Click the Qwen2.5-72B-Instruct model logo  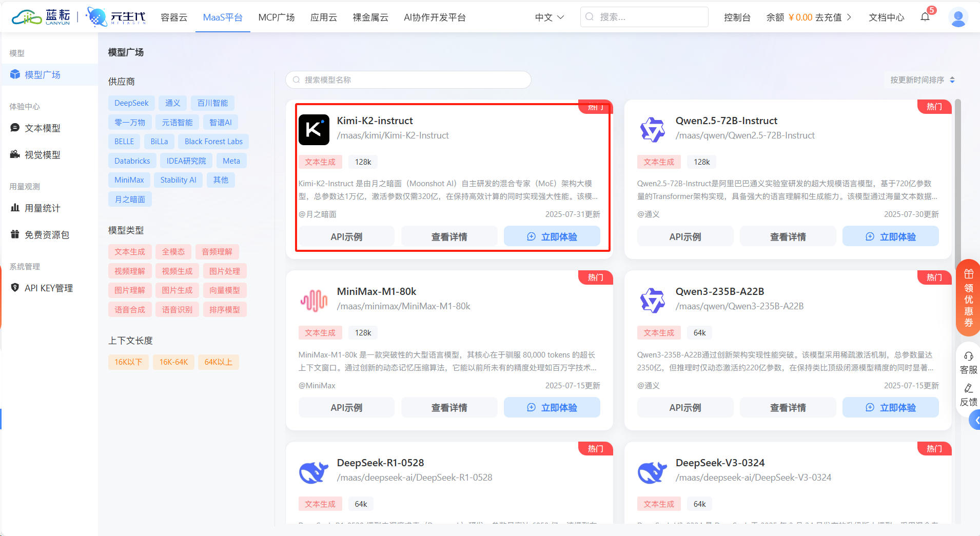pyautogui.click(x=653, y=130)
